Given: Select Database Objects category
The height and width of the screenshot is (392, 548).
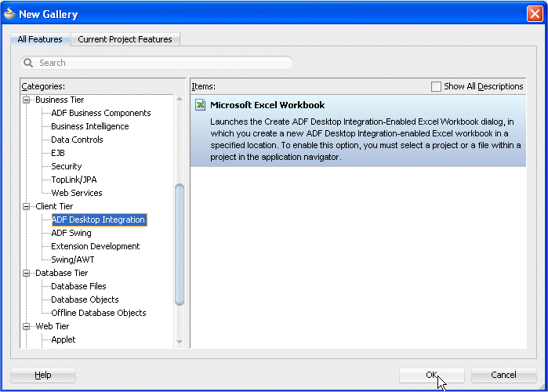Looking at the screenshot, I should click(85, 299).
